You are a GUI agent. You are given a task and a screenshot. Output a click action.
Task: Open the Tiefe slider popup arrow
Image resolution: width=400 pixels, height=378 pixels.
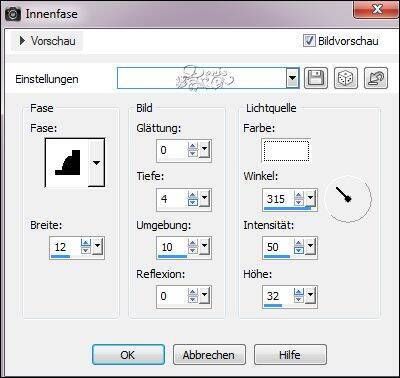(204, 199)
